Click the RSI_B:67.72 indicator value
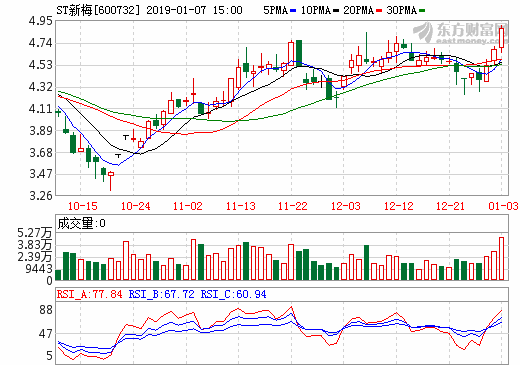The width and height of the screenshot is (520, 365). click(x=162, y=294)
